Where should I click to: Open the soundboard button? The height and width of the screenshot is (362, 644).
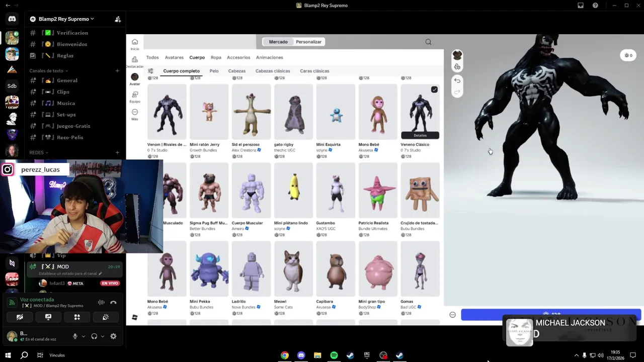point(106,317)
